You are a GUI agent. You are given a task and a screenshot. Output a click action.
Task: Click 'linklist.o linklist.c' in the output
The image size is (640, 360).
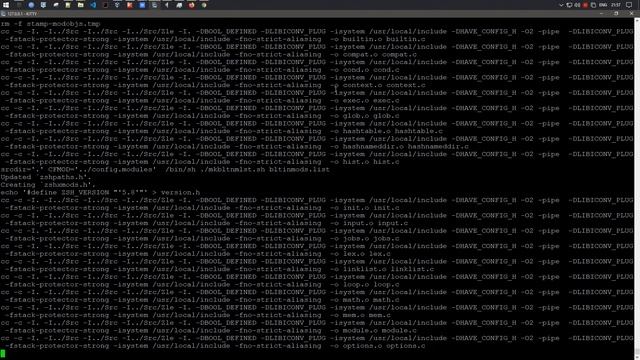pos(388,269)
